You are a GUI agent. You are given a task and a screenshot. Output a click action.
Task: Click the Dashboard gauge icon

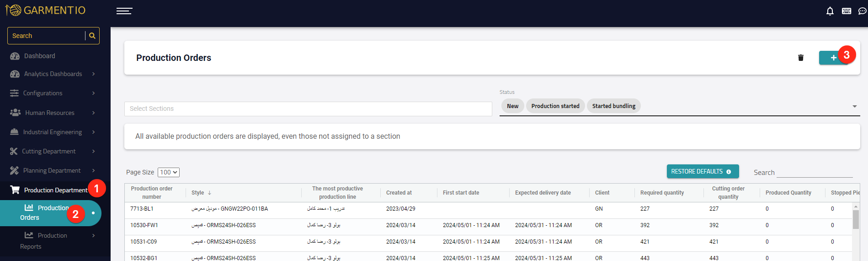pos(15,56)
